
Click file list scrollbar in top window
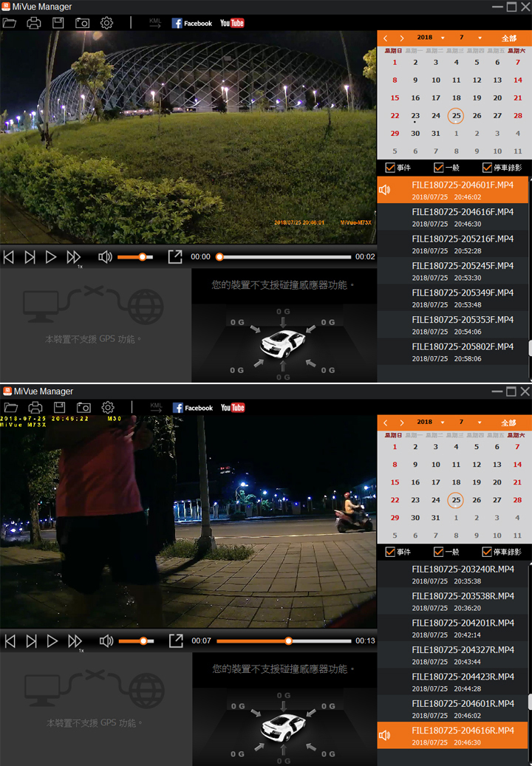point(530,348)
